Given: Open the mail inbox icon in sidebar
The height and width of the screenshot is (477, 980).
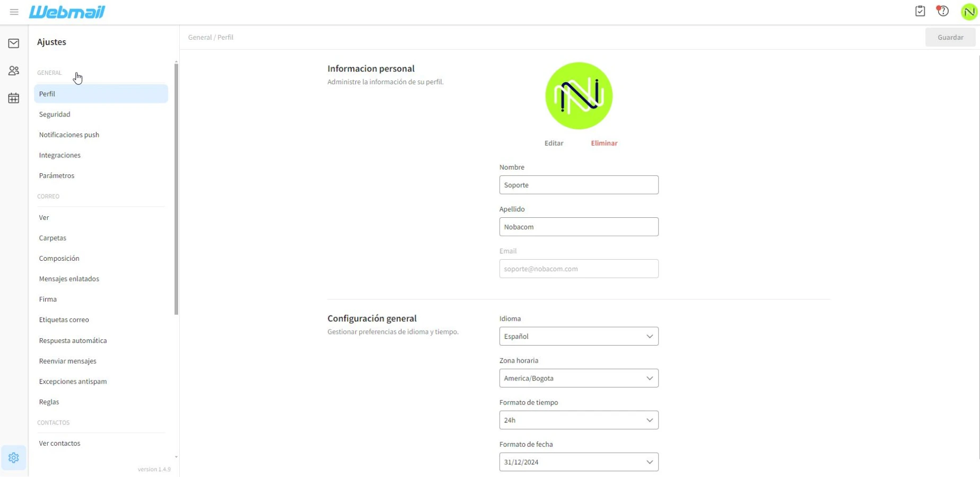Looking at the screenshot, I should pos(14,43).
